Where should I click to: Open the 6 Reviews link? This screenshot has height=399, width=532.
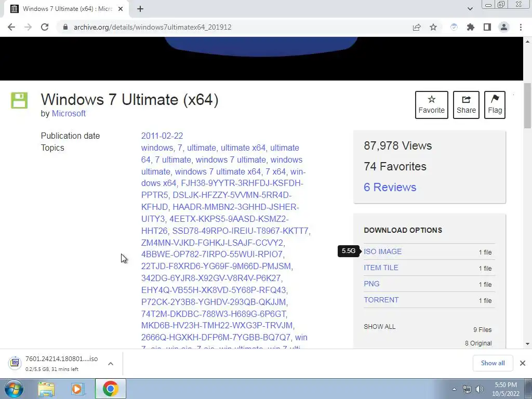point(390,187)
